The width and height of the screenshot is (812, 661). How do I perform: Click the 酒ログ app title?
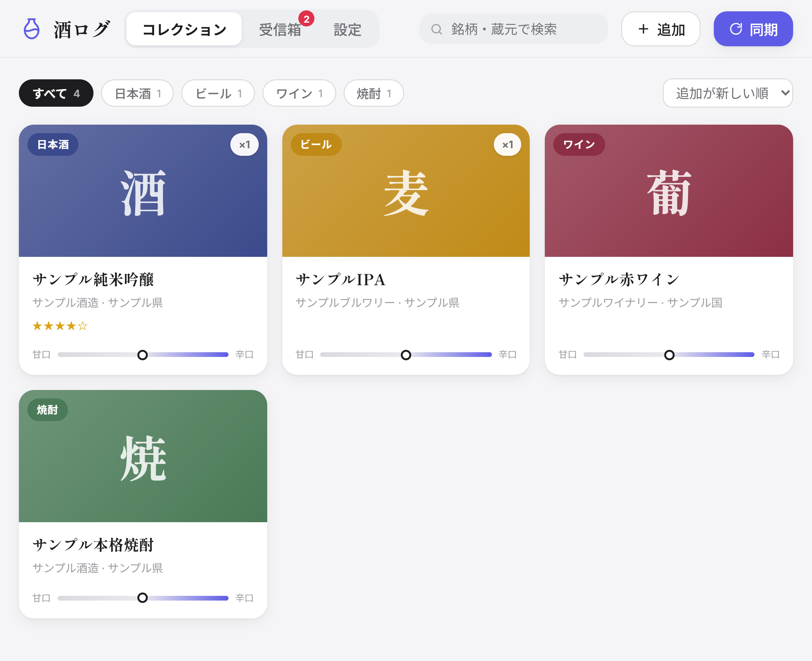click(82, 29)
